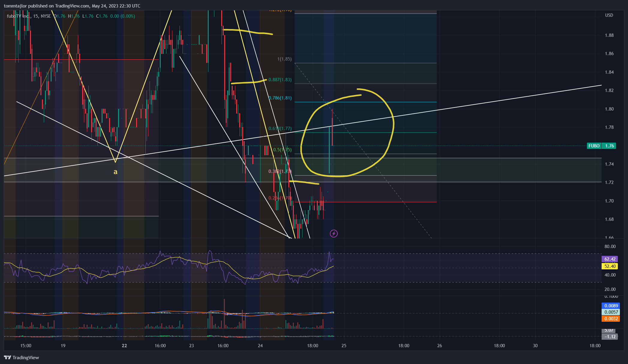Screen dimensions: 628x364
Task: Click the 1.82 price axis label
Action: [x=609, y=90]
